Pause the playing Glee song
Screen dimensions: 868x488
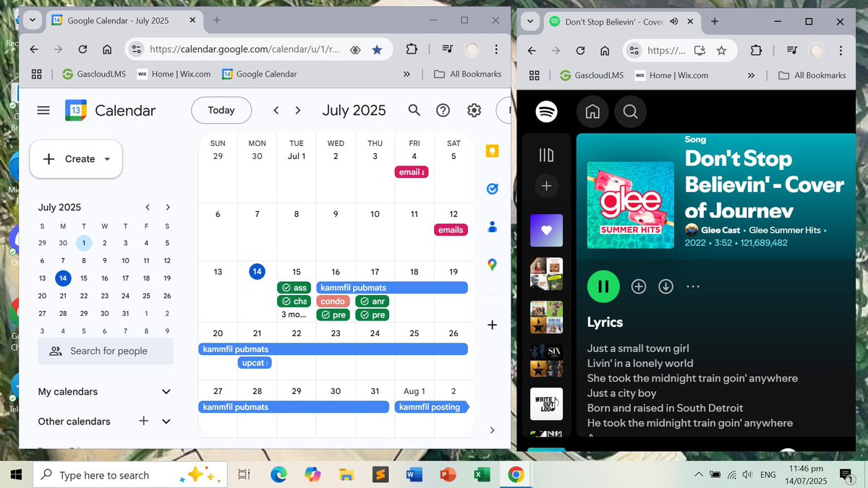click(603, 286)
